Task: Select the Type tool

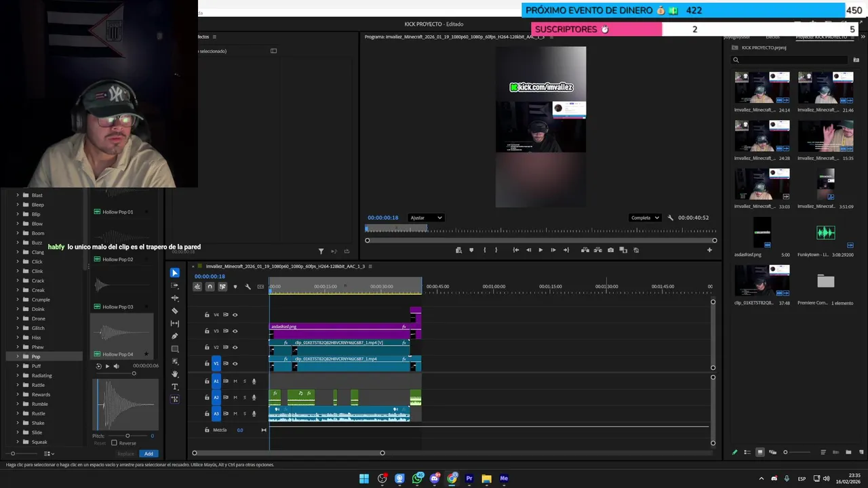Action: pos(174,387)
